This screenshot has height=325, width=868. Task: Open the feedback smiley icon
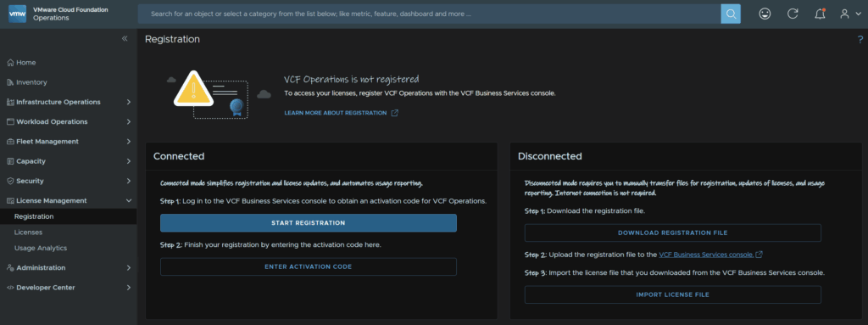click(x=765, y=14)
